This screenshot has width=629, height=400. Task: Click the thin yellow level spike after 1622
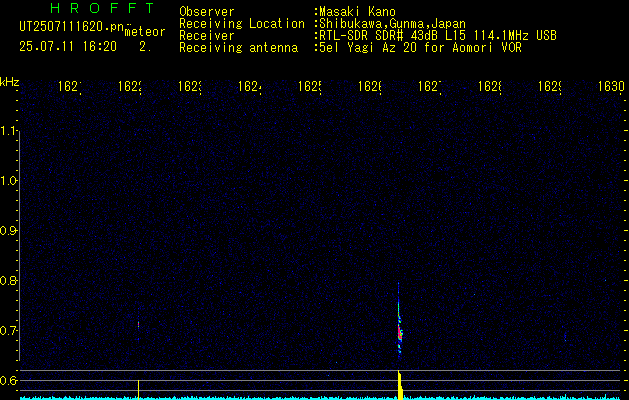click(138, 390)
